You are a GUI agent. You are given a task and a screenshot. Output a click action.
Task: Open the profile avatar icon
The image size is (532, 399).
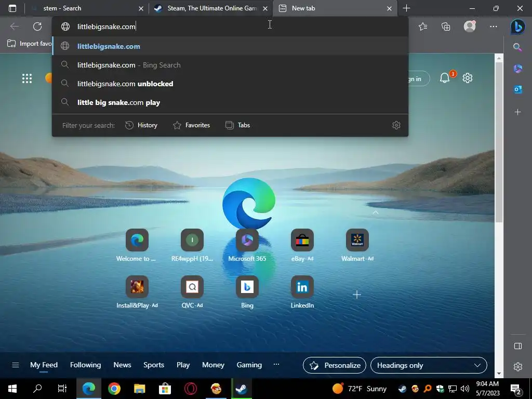coord(470,26)
